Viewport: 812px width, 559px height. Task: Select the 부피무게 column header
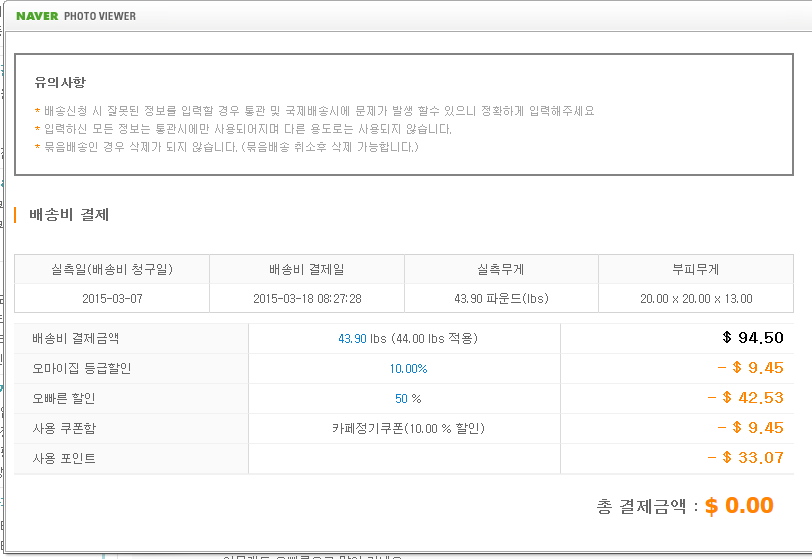695,269
